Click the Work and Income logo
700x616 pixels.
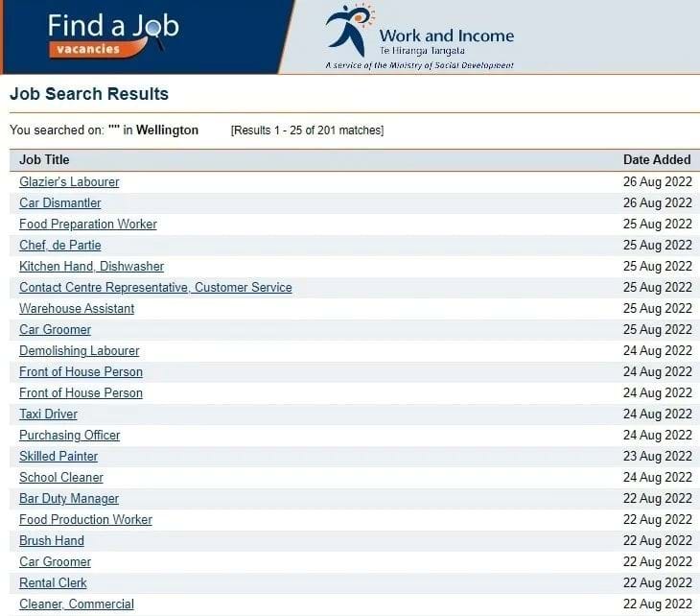point(419,36)
